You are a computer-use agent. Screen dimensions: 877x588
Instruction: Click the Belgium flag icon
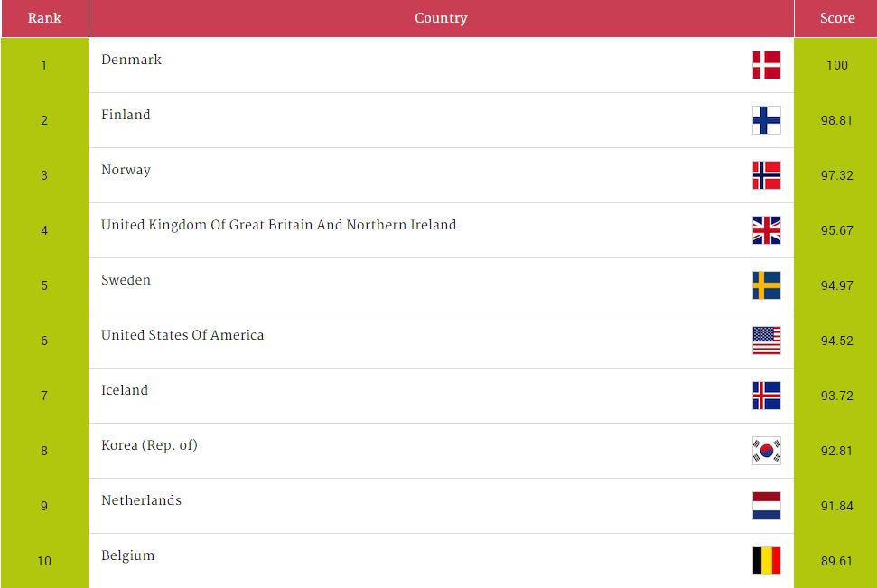766,561
